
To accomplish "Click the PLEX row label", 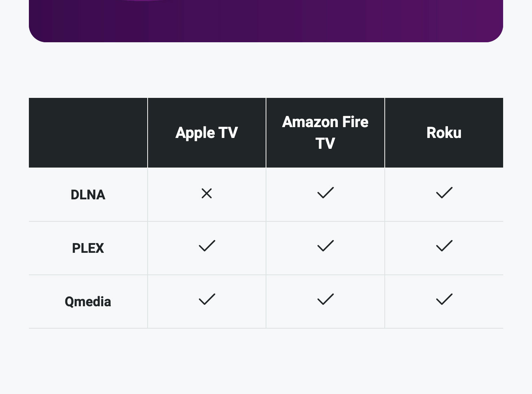I will [x=88, y=248].
